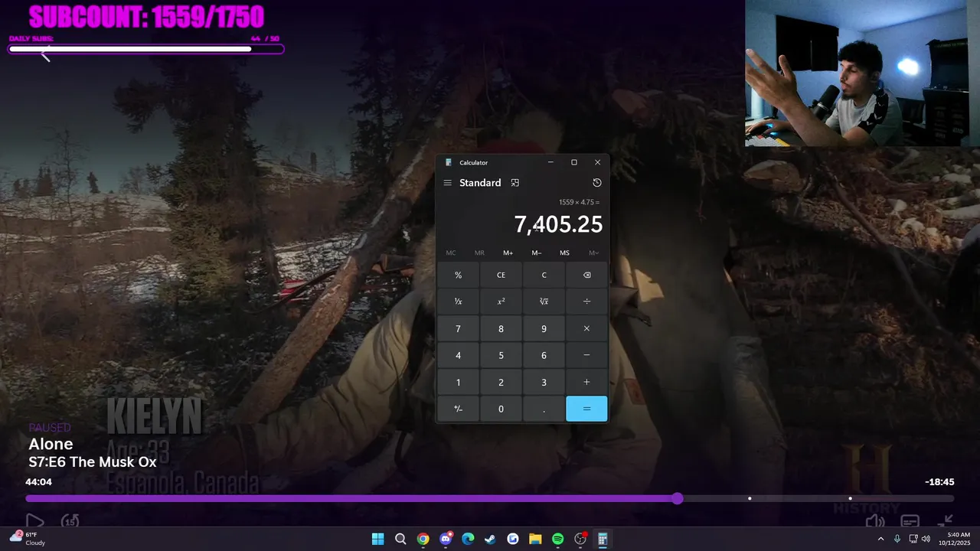Click digit 4 on the keypad
Screen dimensions: 980x551
458,355
